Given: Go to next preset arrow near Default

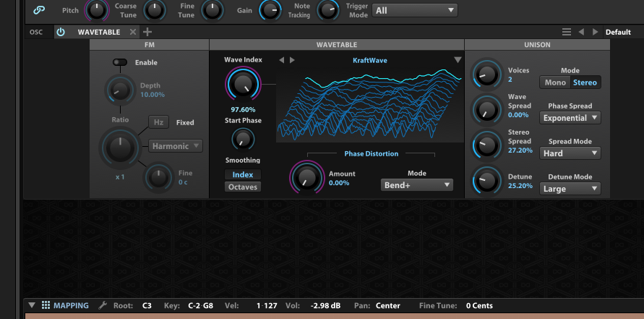Looking at the screenshot, I should 595,32.
